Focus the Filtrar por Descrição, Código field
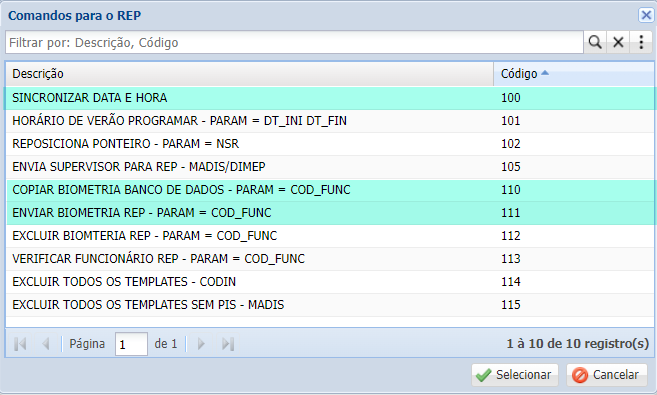The width and height of the screenshot is (657, 395). 294,42
